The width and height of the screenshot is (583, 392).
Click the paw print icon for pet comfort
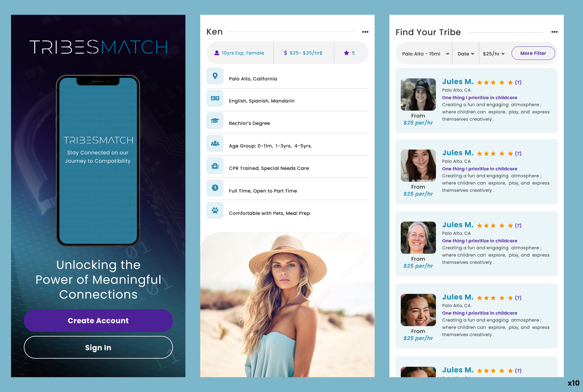[215, 210]
